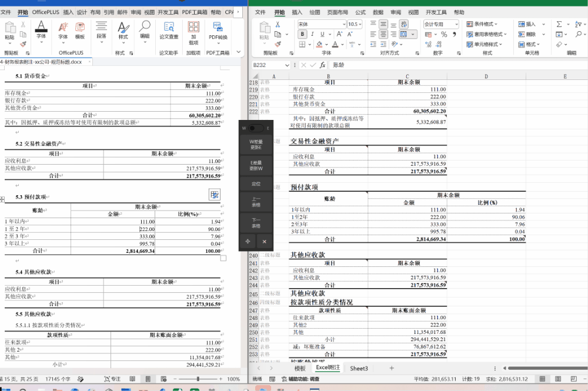Click 下一表格 button in floating panel
588x391 pixels.
pyautogui.click(x=256, y=223)
